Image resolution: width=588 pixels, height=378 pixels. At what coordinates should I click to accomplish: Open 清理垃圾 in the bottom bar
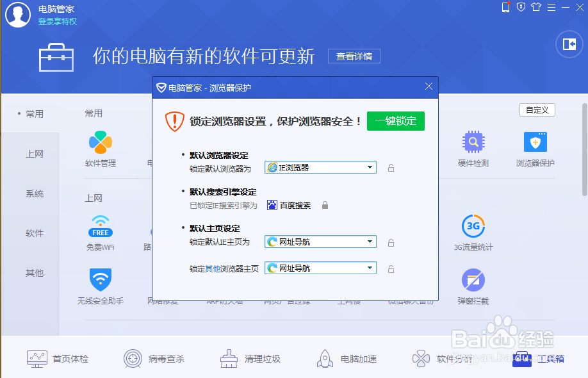click(x=250, y=359)
